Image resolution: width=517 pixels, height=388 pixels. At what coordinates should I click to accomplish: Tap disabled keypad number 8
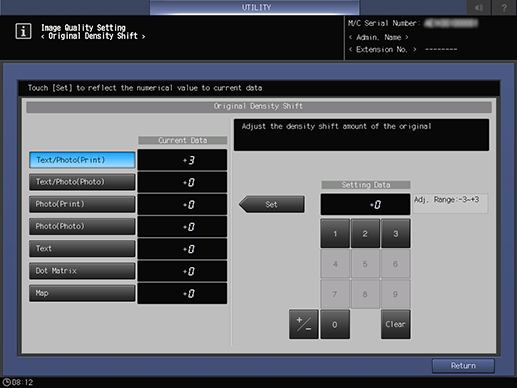pyautogui.click(x=365, y=294)
